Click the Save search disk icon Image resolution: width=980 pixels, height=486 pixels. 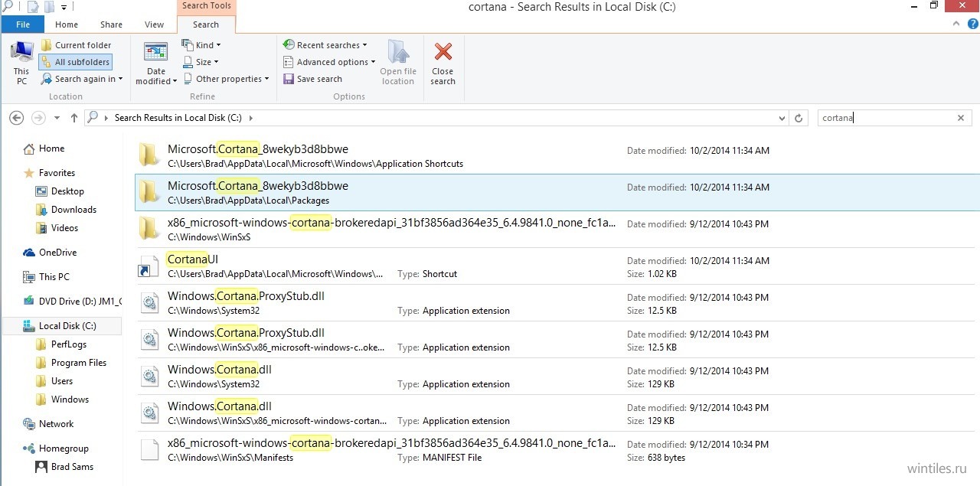pos(289,79)
